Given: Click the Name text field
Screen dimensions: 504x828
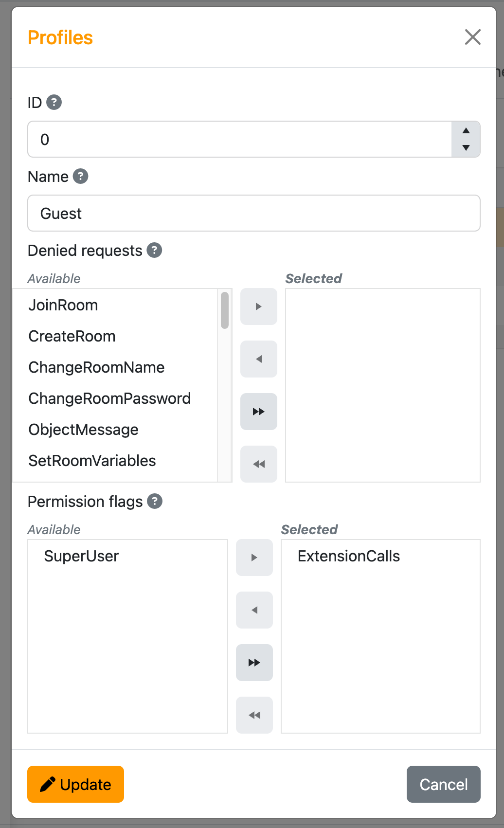Looking at the screenshot, I should [x=254, y=213].
